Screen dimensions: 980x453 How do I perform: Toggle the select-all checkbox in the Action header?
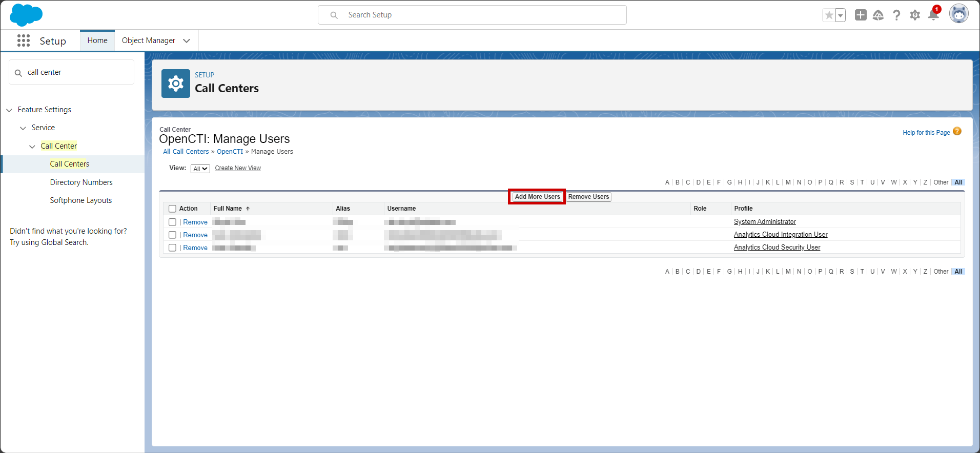(173, 209)
